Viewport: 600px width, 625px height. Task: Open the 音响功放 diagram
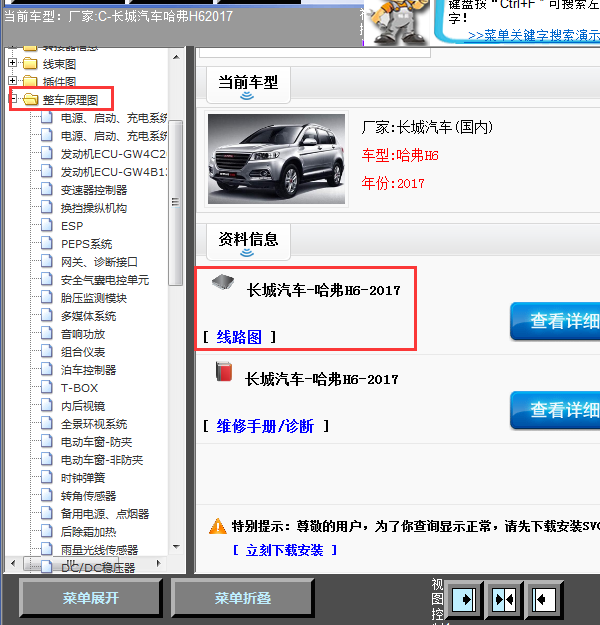(x=83, y=334)
